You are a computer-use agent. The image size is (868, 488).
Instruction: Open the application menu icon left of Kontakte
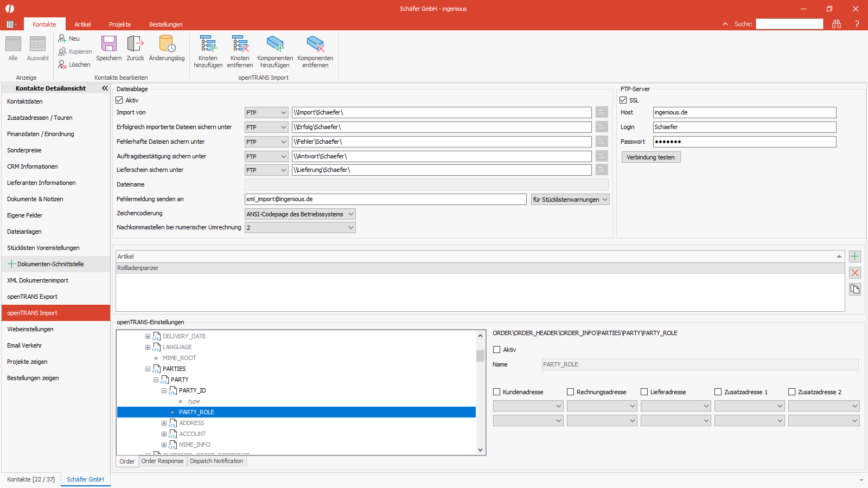click(11, 24)
